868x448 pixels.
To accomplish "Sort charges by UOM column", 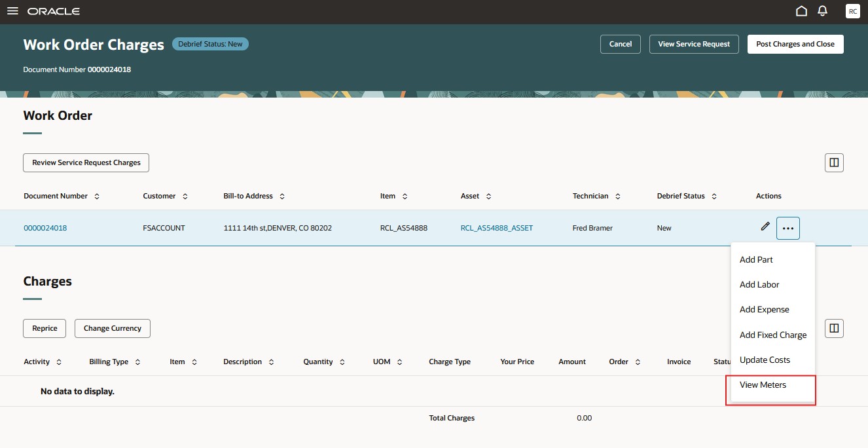I will coord(399,362).
